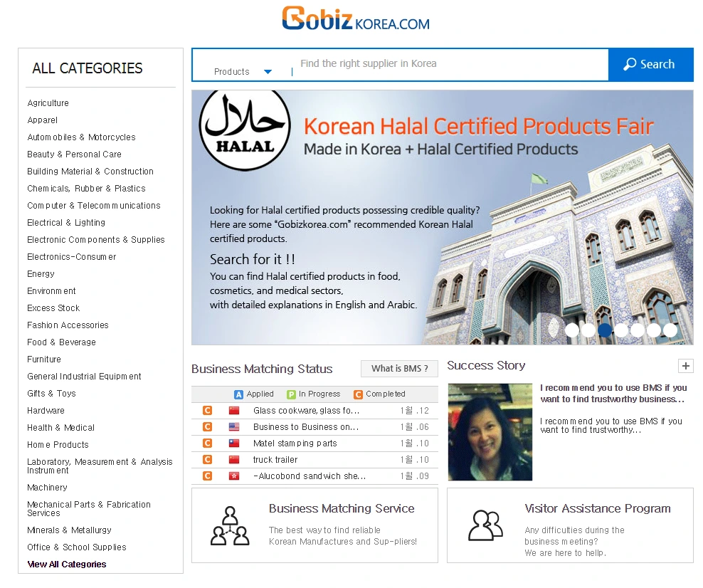Open 'Matel stamping parts' listing

tap(295, 443)
